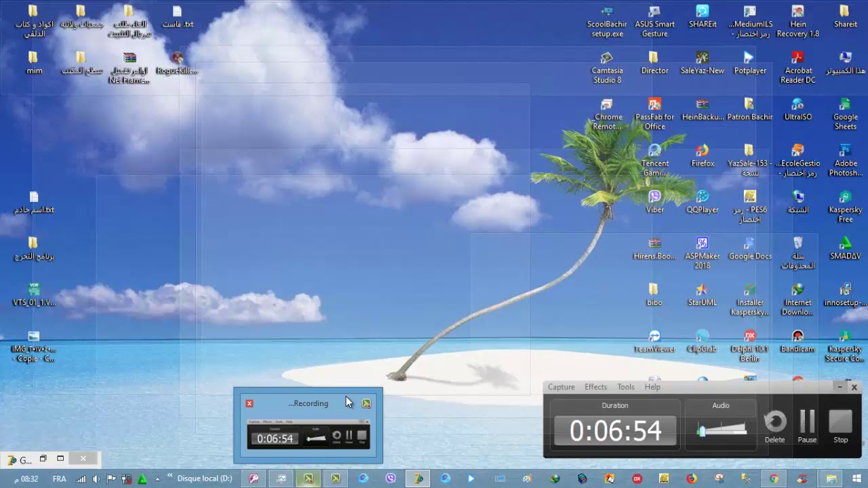This screenshot has width=868, height=488.
Task: Click the green icon in Recording popup
Action: (366, 403)
